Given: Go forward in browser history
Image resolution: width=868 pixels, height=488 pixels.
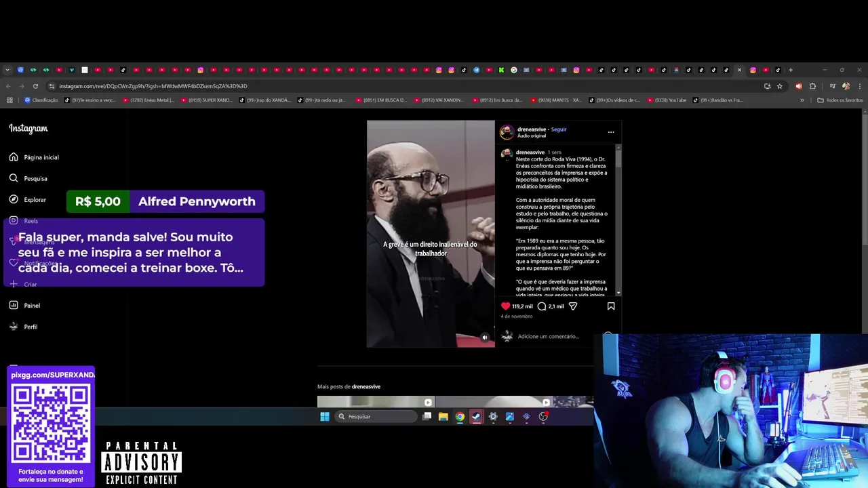Looking at the screenshot, I should [x=22, y=86].
